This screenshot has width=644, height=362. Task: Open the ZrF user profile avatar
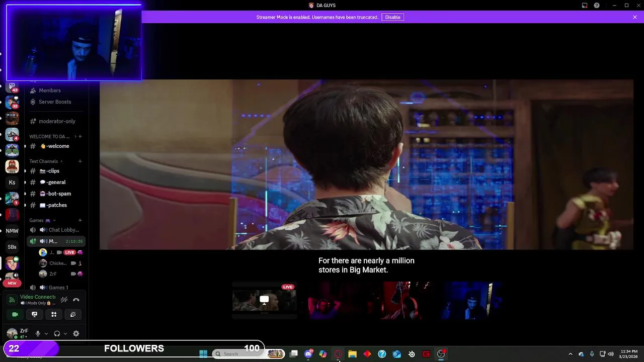pyautogui.click(x=12, y=334)
